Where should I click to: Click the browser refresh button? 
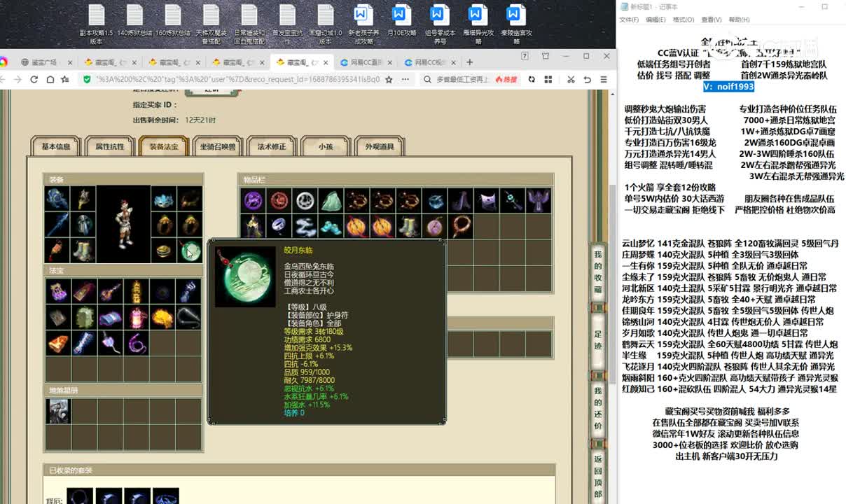click(x=34, y=80)
